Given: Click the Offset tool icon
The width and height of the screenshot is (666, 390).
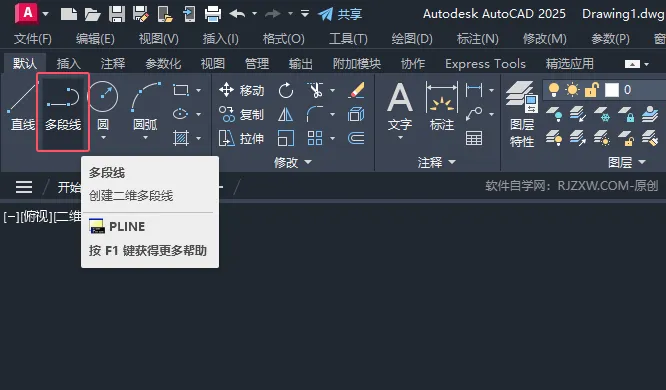Looking at the screenshot, I should click(x=356, y=138).
